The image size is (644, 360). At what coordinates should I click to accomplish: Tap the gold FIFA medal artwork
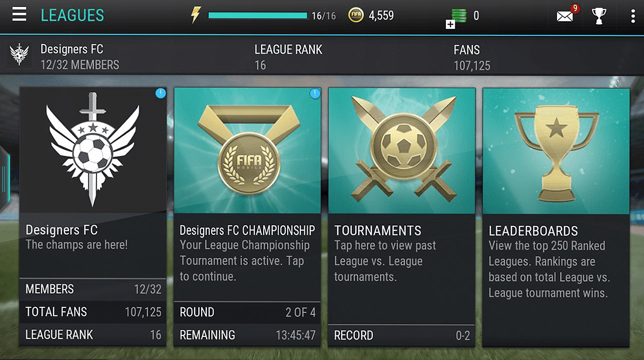point(247,151)
